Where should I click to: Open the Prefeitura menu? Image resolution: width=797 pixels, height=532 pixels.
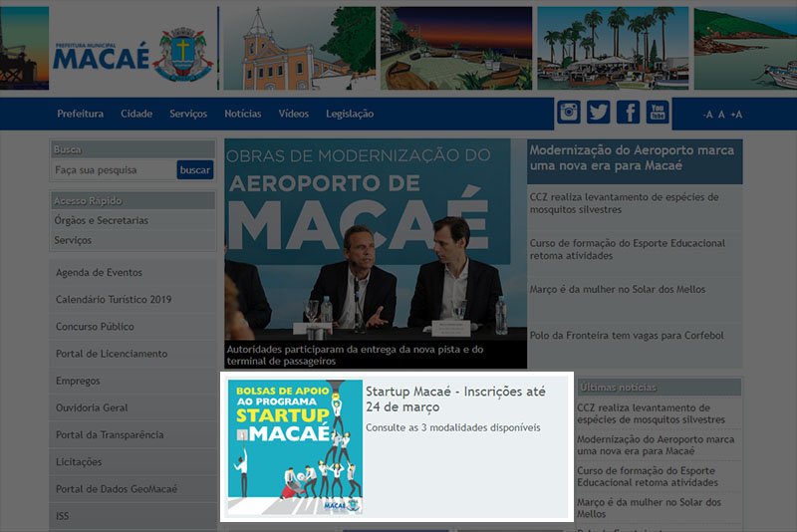pyautogui.click(x=81, y=114)
